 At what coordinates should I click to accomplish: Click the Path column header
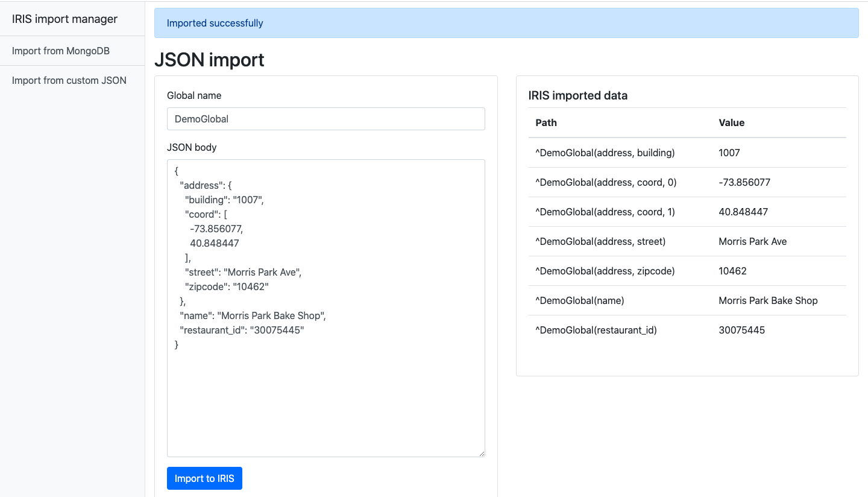[x=546, y=122]
